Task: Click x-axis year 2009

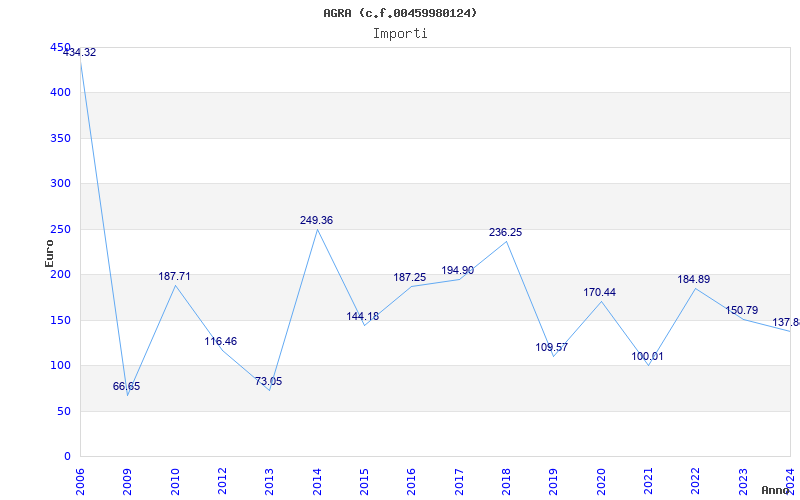Action: [128, 481]
